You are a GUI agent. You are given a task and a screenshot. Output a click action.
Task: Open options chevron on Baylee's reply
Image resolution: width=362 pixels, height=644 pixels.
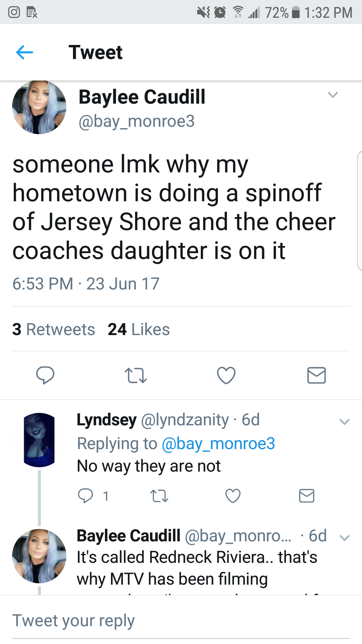(x=345, y=538)
